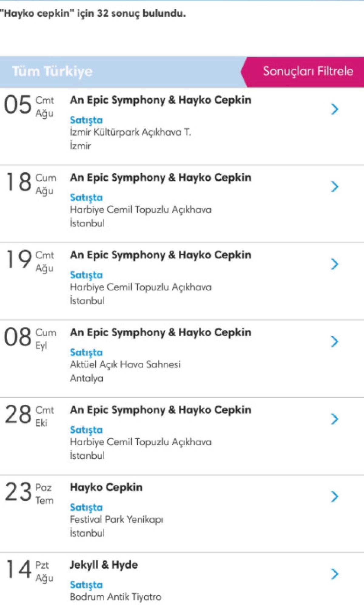Image resolution: width=364 pixels, height=606 pixels.
Task: Tap the chevron on the 18 Ağu Harbiye event
Action: point(334,186)
